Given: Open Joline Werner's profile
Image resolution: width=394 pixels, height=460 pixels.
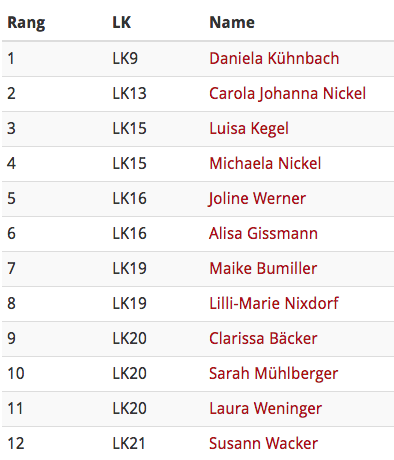Looking at the screenshot, I should click(257, 198).
